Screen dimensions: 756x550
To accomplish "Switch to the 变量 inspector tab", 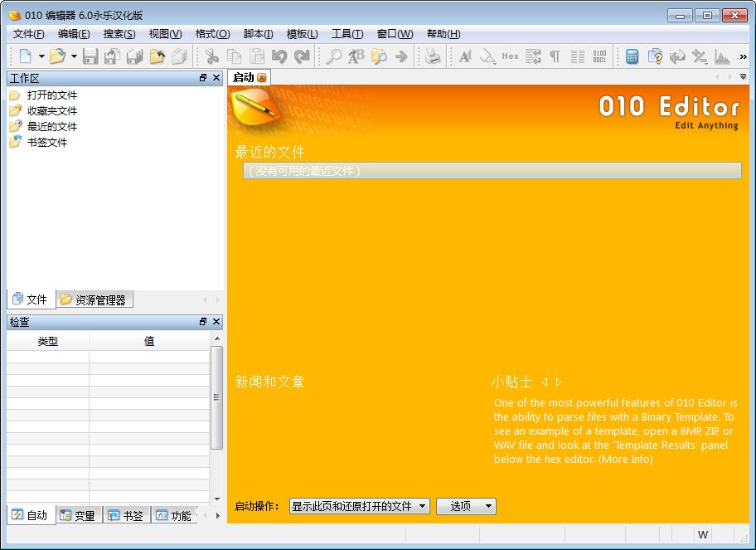I will [79, 516].
